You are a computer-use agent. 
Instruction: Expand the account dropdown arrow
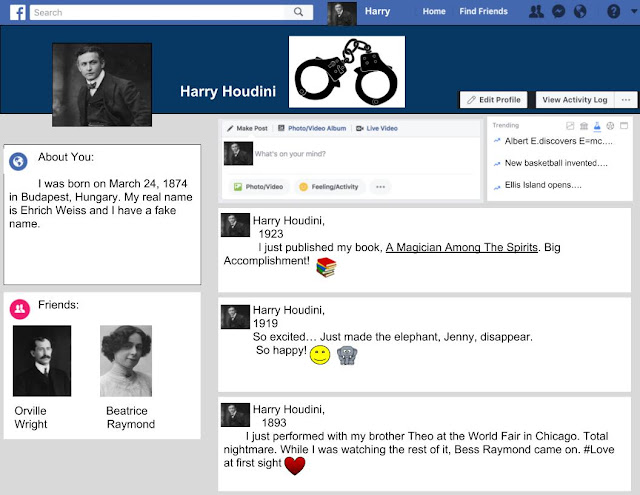click(634, 11)
